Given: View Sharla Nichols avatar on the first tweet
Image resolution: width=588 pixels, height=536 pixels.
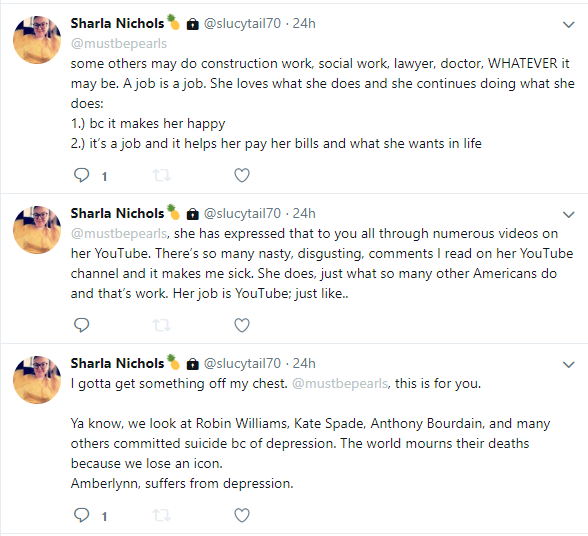Looking at the screenshot, I should [37, 40].
